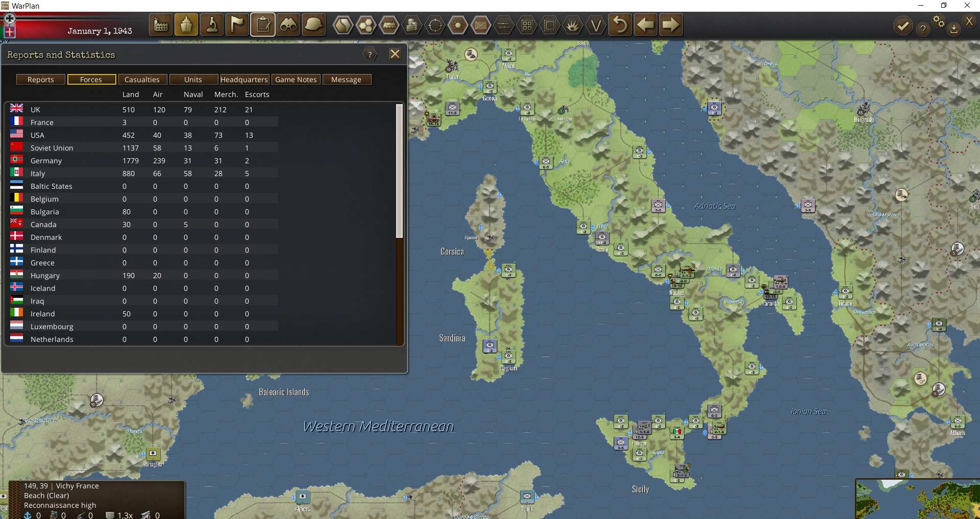Open the Headquarters tab
Screen dimensions: 980x519
pyautogui.click(x=244, y=80)
